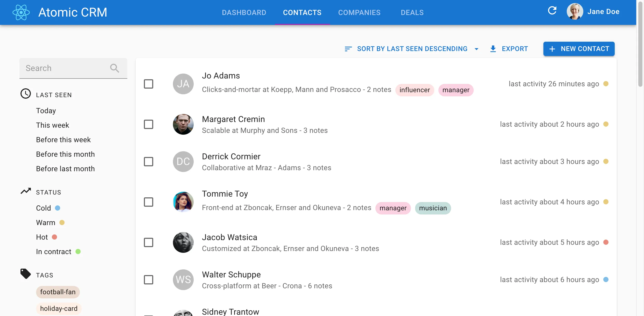
Task: Click the search magnifier icon
Action: [115, 68]
